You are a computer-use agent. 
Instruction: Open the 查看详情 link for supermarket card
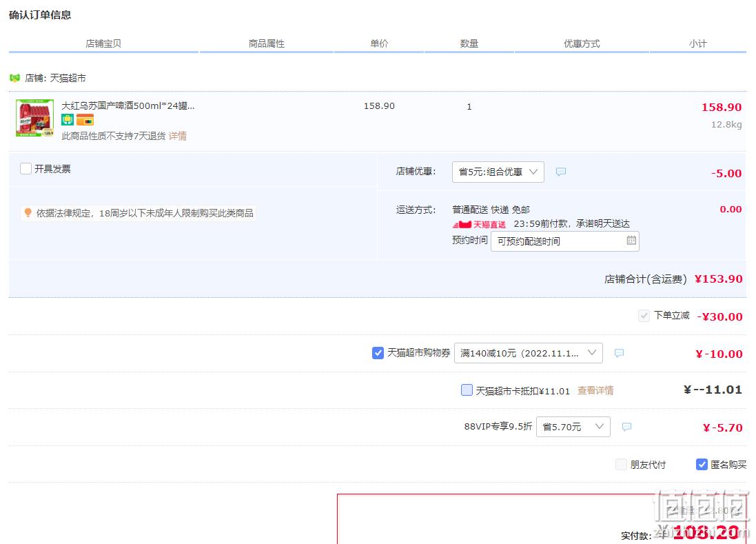coord(595,391)
